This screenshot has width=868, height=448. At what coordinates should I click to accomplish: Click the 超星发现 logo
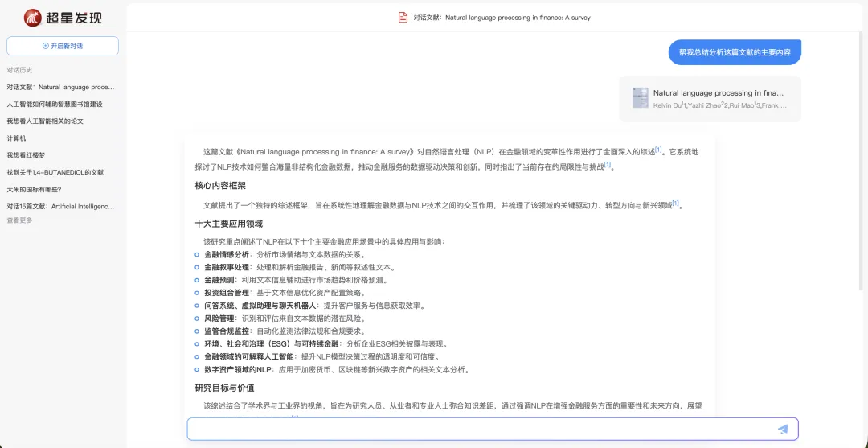pyautogui.click(x=63, y=18)
